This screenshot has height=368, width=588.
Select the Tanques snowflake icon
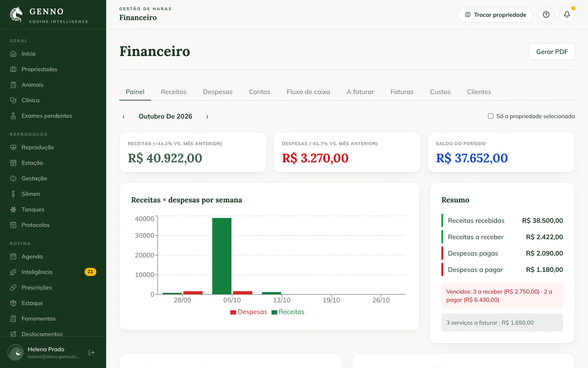13,209
